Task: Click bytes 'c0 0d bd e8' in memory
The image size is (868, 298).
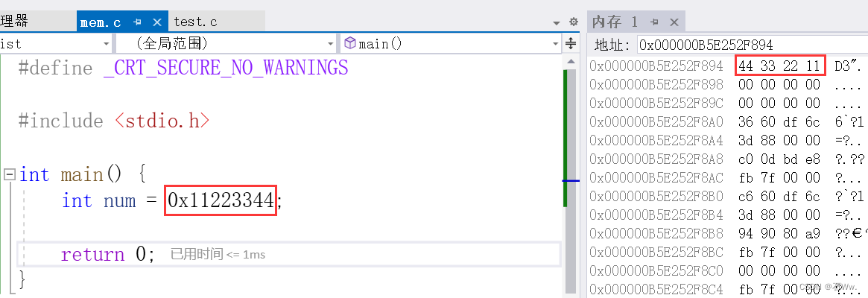Action: [x=779, y=159]
